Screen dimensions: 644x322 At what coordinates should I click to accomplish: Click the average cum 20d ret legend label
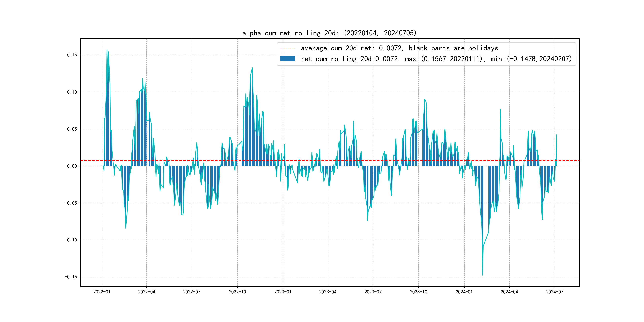pos(399,48)
